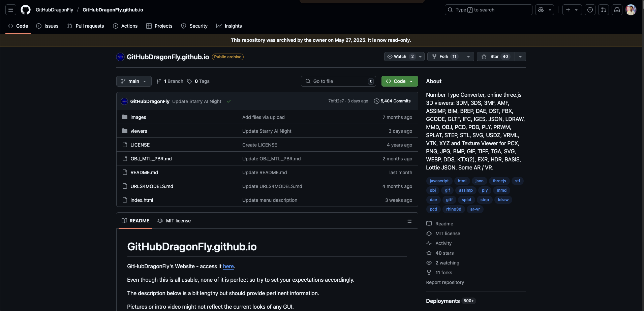The width and height of the screenshot is (644, 311).
Task: Open 'Update menu description' commit message
Action: pyautogui.click(x=270, y=200)
